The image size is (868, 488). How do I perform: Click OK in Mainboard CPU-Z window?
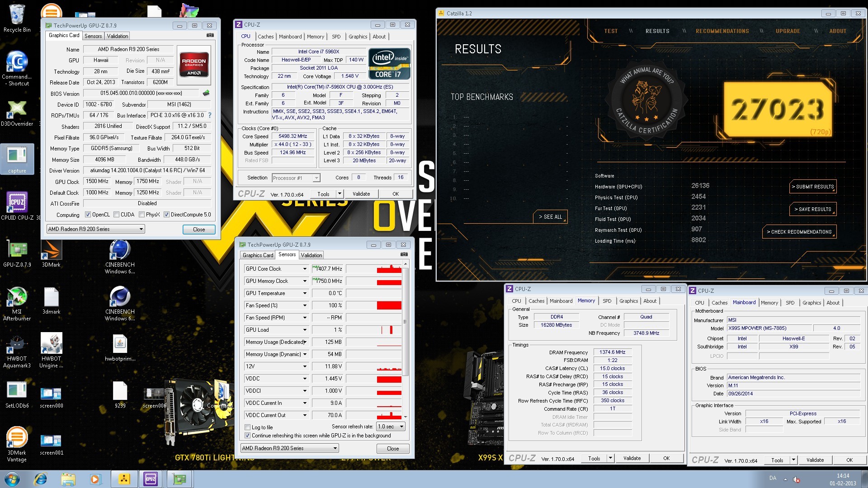pos(849,460)
